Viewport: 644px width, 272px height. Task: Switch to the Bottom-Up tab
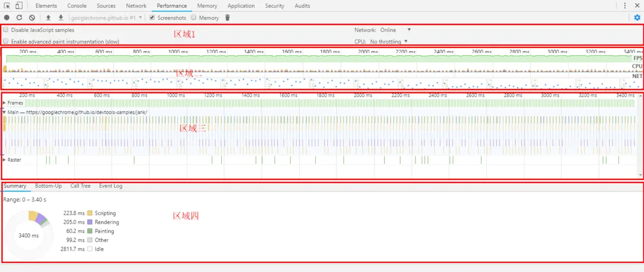pyautogui.click(x=48, y=186)
